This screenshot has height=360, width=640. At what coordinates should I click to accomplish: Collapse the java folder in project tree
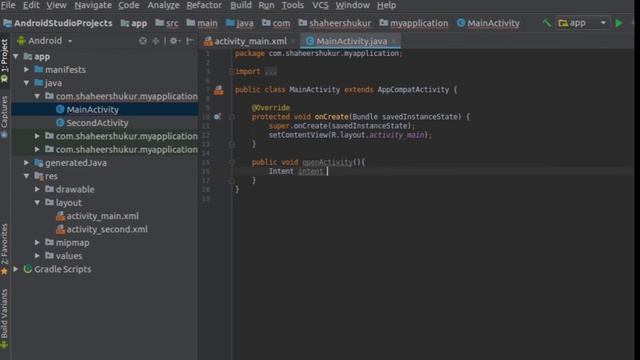point(27,83)
